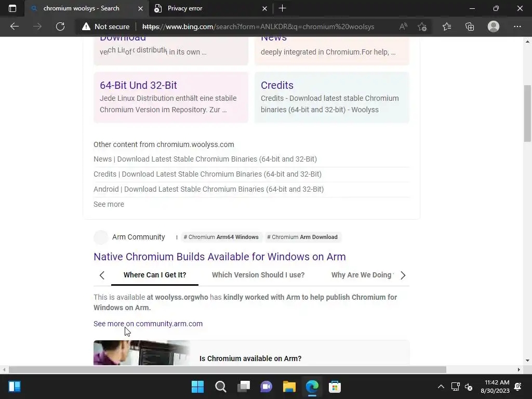This screenshot has height=399, width=532.
Task: Open the 64-Bit Und 32-Bit link
Action: [x=138, y=85]
